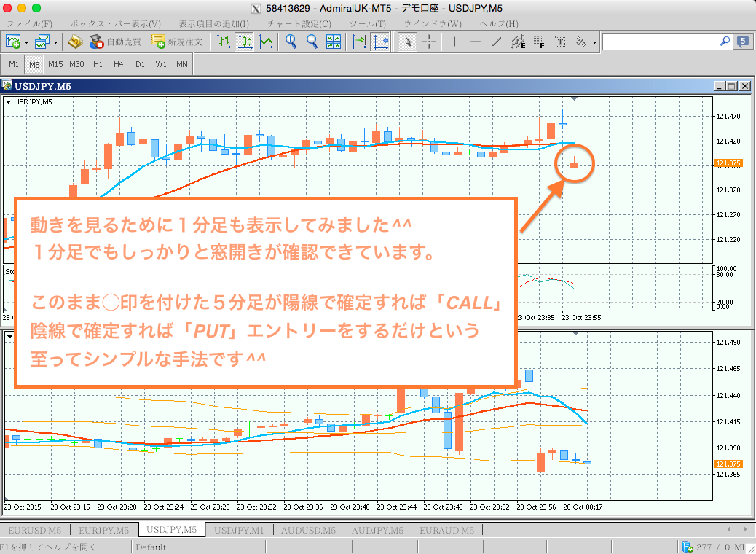Add a Text label to the chart
This screenshot has width=756, height=554.
coord(560,42)
